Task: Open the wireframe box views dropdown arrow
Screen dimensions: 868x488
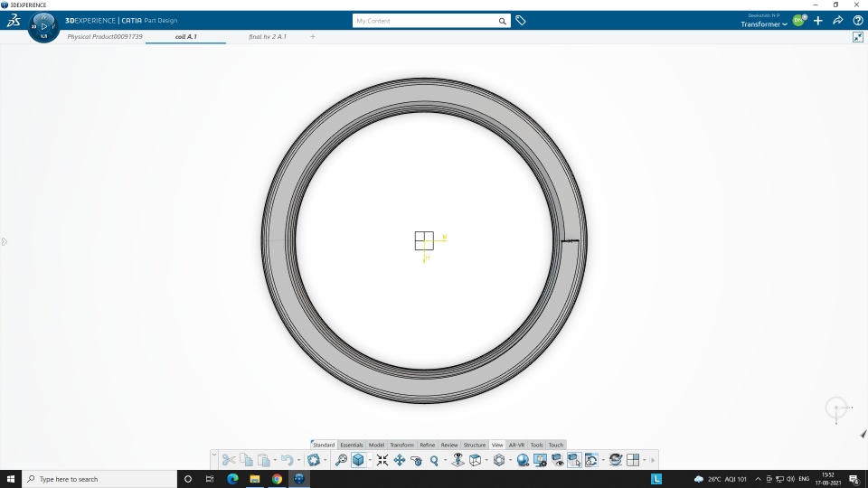Action: (486, 460)
